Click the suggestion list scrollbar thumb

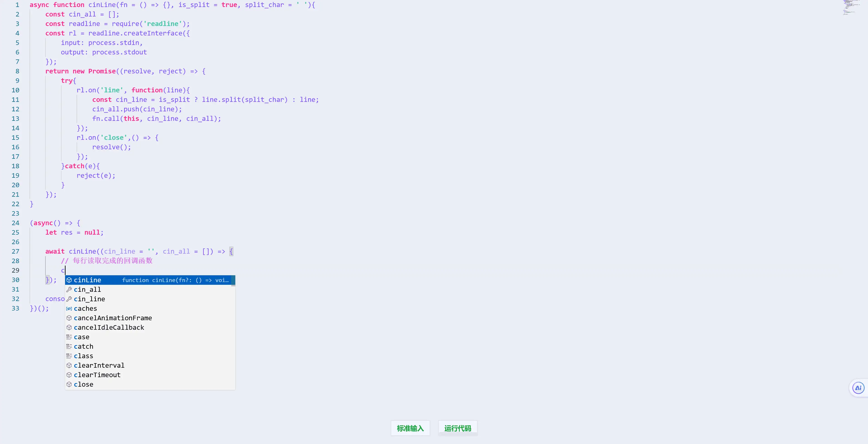coord(233,280)
